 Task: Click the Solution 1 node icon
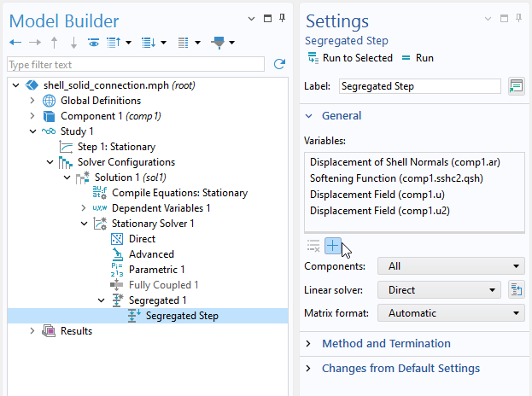83,178
